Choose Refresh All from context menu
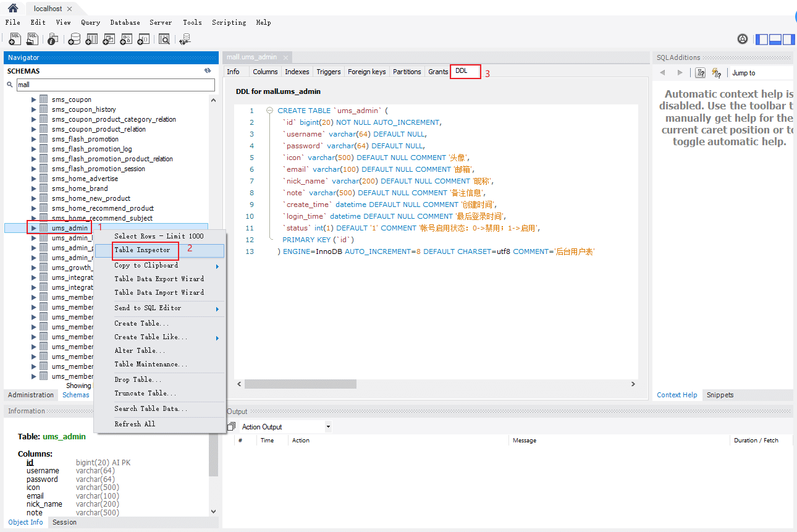 pos(159,424)
